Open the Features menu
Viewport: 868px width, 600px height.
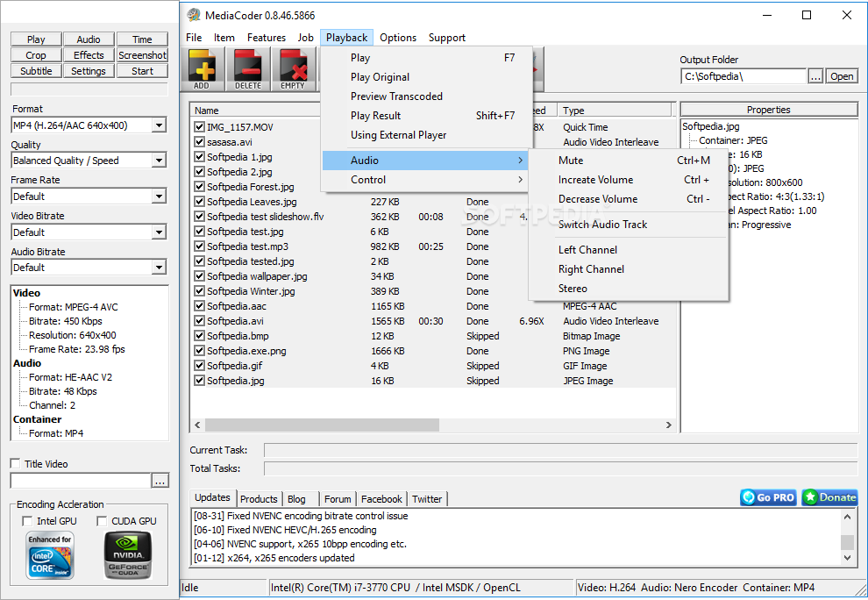[267, 38]
